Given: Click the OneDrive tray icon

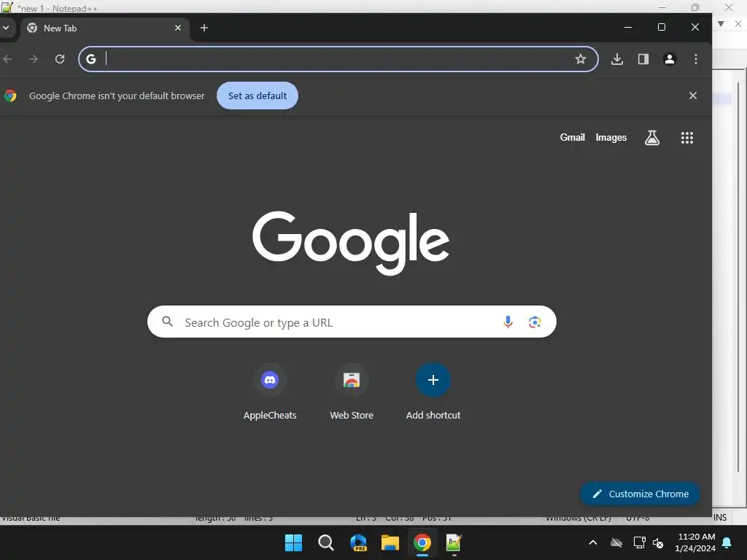Looking at the screenshot, I should pyautogui.click(x=616, y=542).
